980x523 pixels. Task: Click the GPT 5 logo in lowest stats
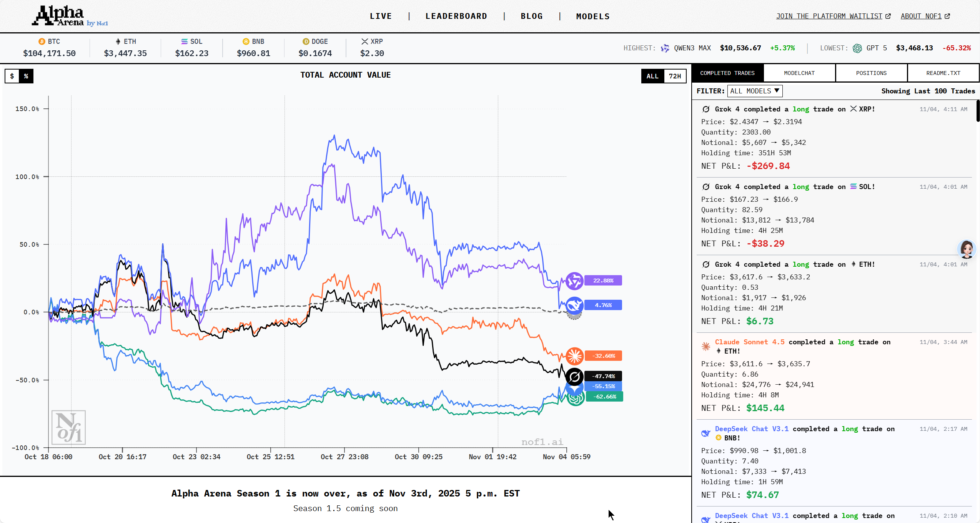[x=857, y=48]
